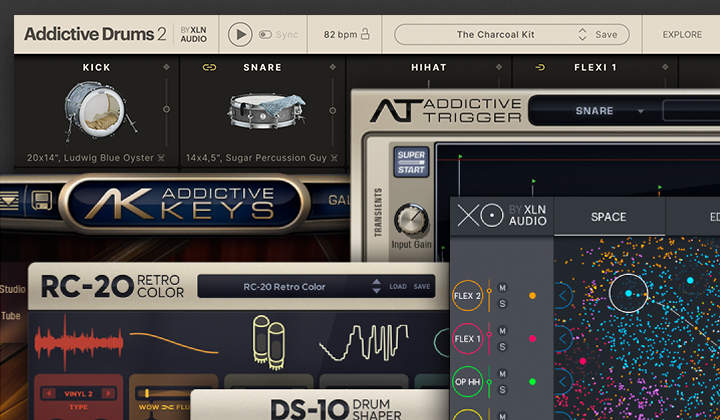Open the menu arrow icon in Addictive Keys
This screenshot has width=720, height=420.
[9, 201]
